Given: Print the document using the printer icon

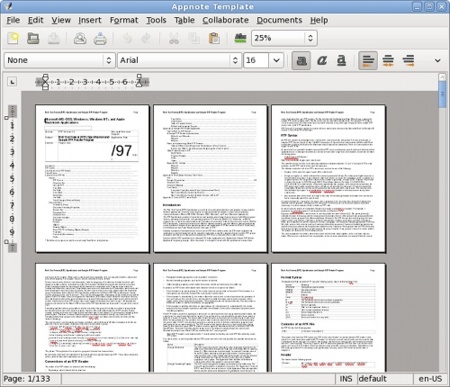Looking at the screenshot, I should (100, 38).
